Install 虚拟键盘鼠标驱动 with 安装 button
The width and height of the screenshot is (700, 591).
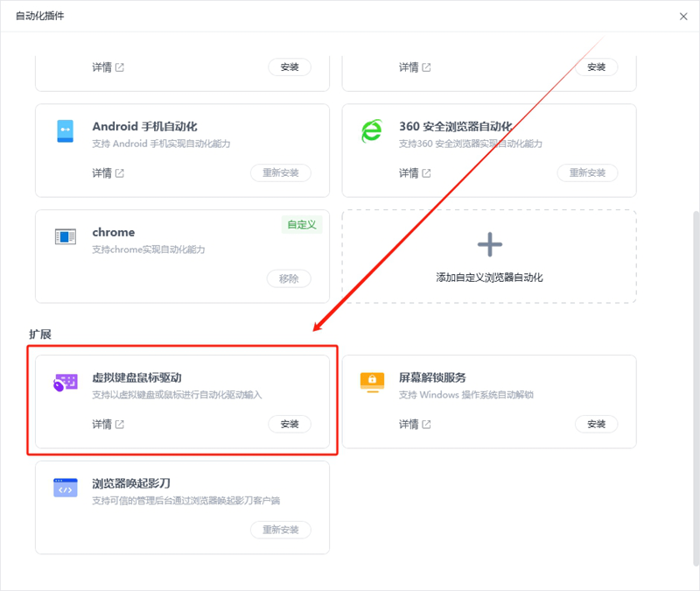point(290,424)
